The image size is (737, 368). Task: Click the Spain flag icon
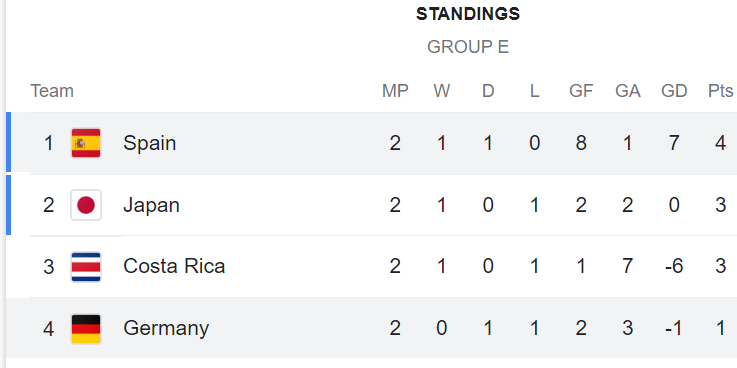(86, 143)
